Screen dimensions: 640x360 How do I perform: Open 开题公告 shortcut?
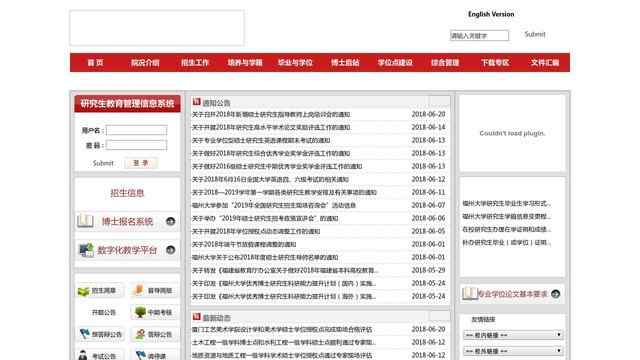[104, 312]
